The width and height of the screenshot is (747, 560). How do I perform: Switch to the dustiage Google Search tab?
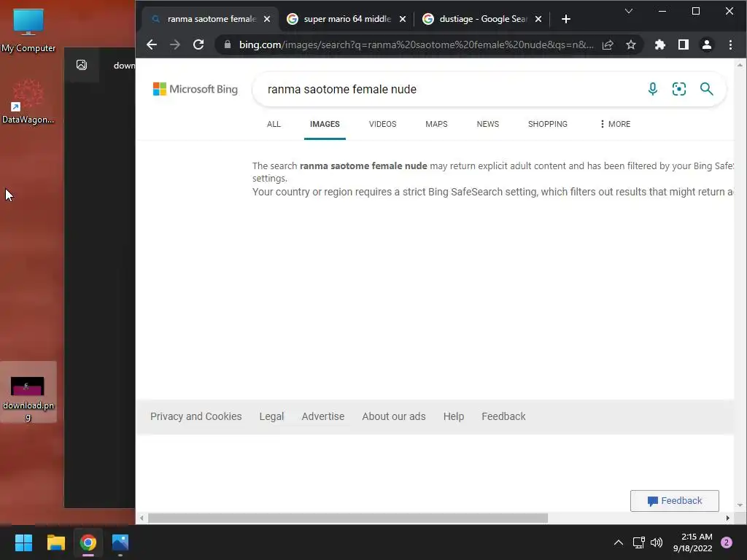tap(483, 19)
